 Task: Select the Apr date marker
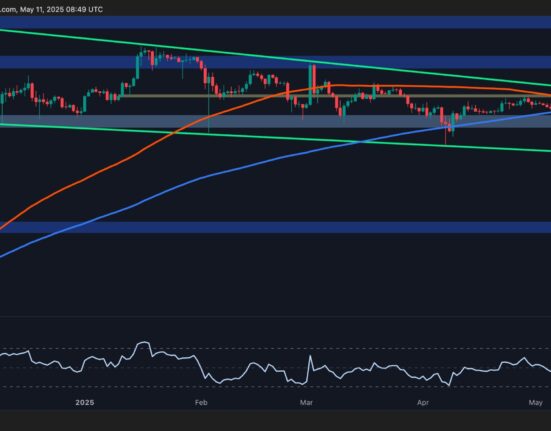(x=422, y=403)
